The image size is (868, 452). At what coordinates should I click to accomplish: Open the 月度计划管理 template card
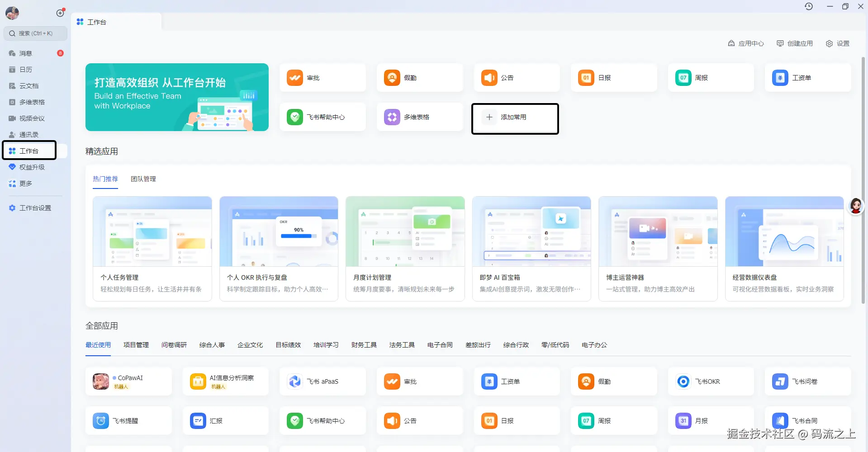405,249
